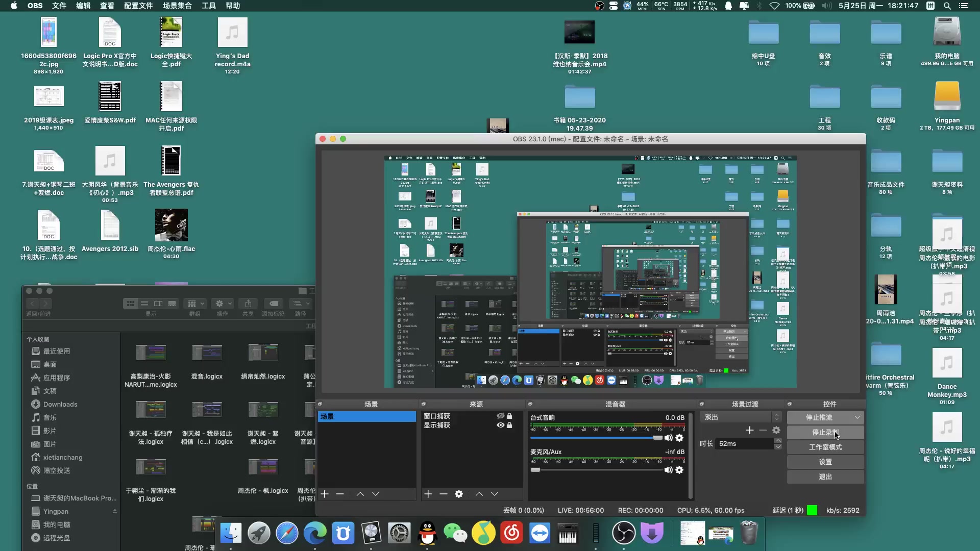980x551 pixels.
Task: Switch the Finder window to icon view
Action: coord(131,304)
